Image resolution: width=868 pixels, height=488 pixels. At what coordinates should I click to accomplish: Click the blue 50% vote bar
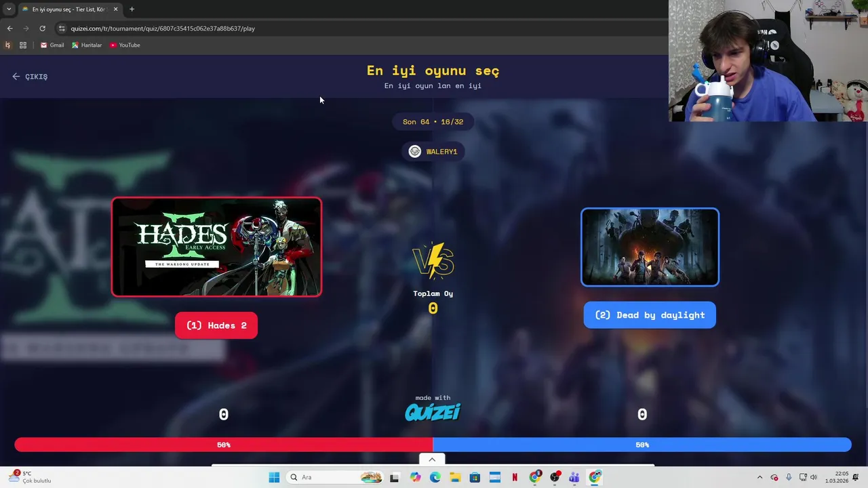point(642,445)
